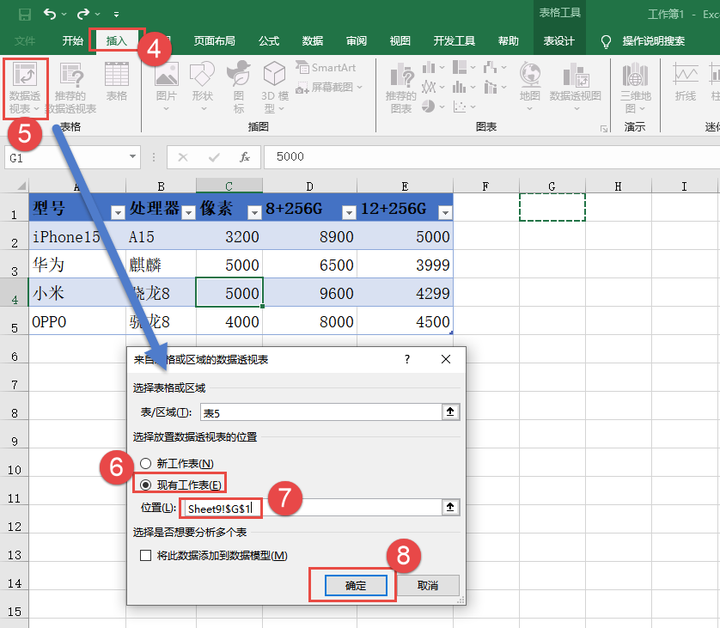Viewport: 720px width, 628px height.
Task: Select Existing Worksheet (现有工作表) radio option
Action: pos(180,485)
